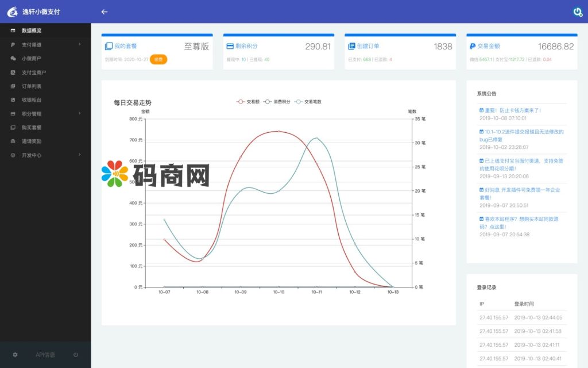Expand the 开发中心 submenu chevron
Viewport: 588px width, 368px height.
click(x=79, y=155)
